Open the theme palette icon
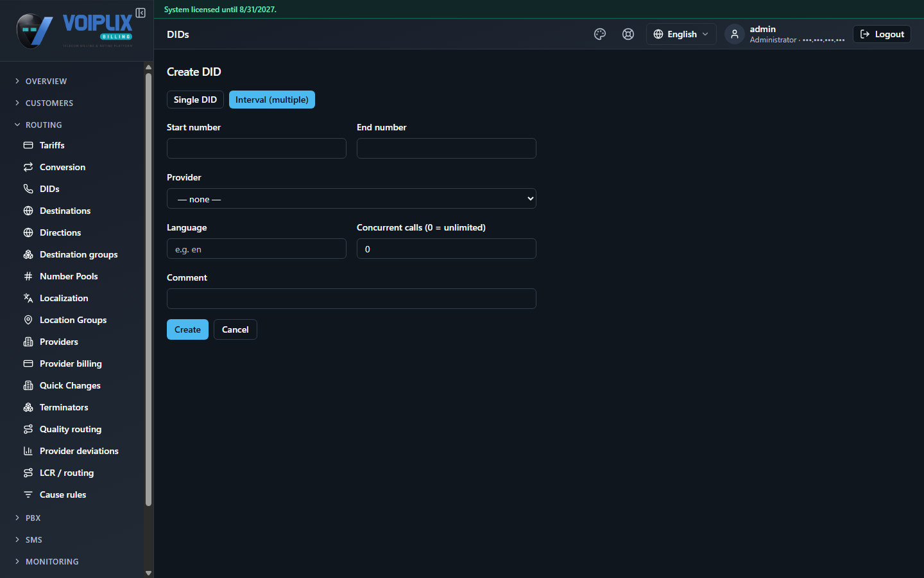Screen dimensions: 924x578 coord(600,34)
